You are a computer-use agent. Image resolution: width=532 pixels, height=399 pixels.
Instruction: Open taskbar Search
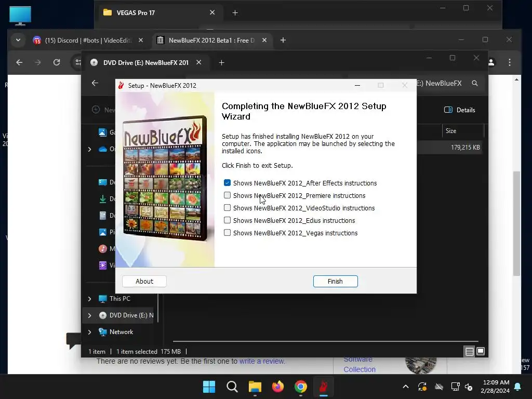[x=232, y=387]
